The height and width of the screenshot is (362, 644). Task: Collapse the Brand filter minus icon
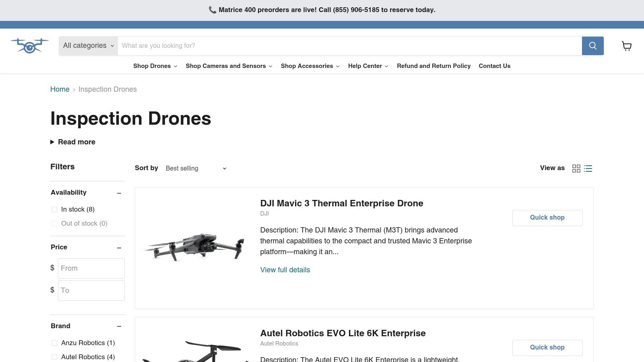point(119,326)
